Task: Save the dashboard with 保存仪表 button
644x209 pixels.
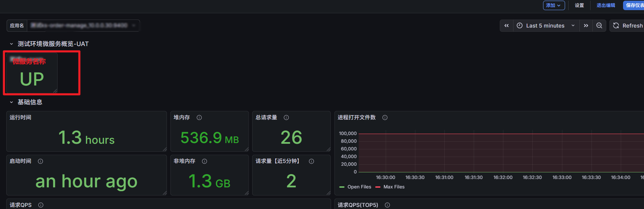Action: [634, 5]
